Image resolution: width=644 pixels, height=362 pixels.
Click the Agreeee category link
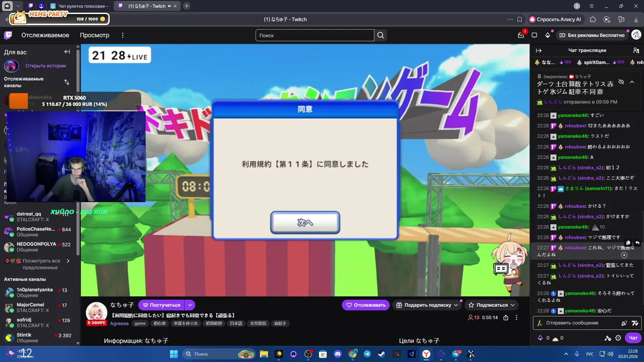pos(119,324)
